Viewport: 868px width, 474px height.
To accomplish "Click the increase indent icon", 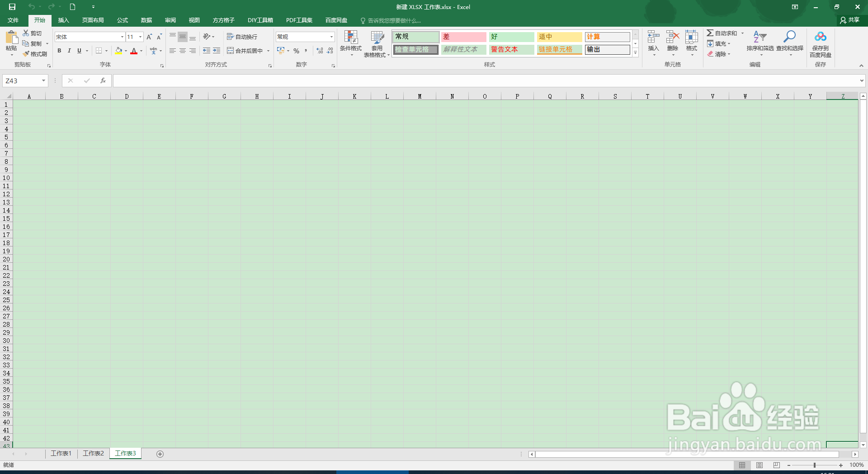I will [x=217, y=51].
